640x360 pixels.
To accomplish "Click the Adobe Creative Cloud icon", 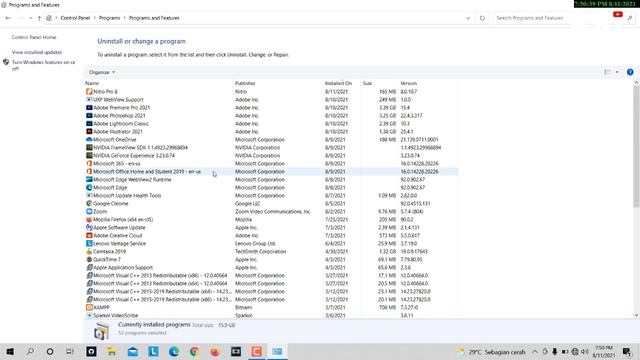I will point(89,236).
